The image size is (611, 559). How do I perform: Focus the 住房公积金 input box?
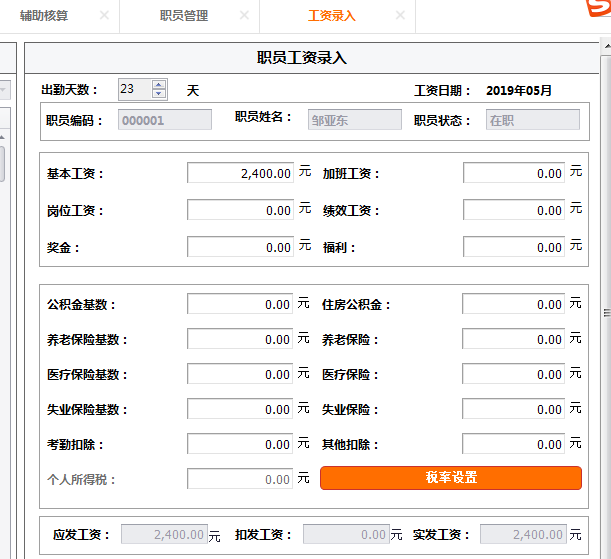514,304
